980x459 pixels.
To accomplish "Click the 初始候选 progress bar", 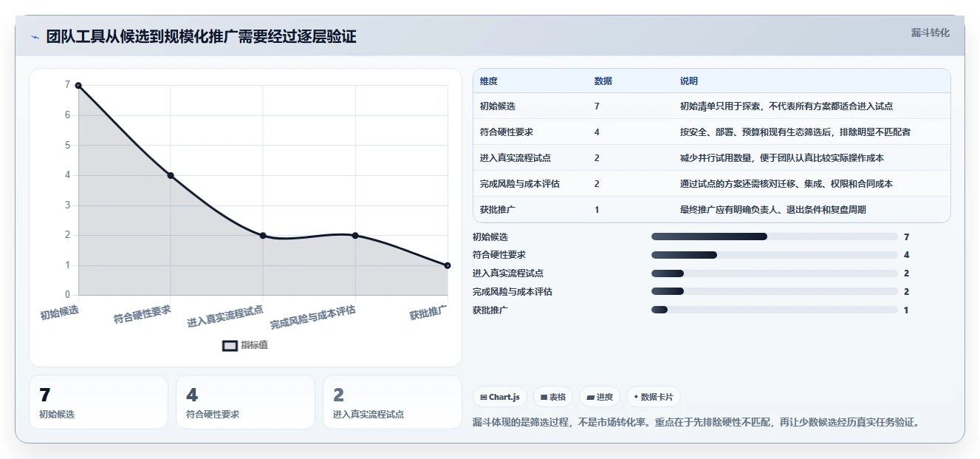I will (x=775, y=237).
